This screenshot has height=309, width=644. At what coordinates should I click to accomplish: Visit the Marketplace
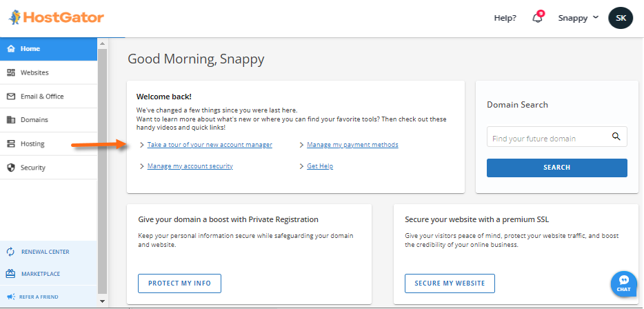click(48, 274)
